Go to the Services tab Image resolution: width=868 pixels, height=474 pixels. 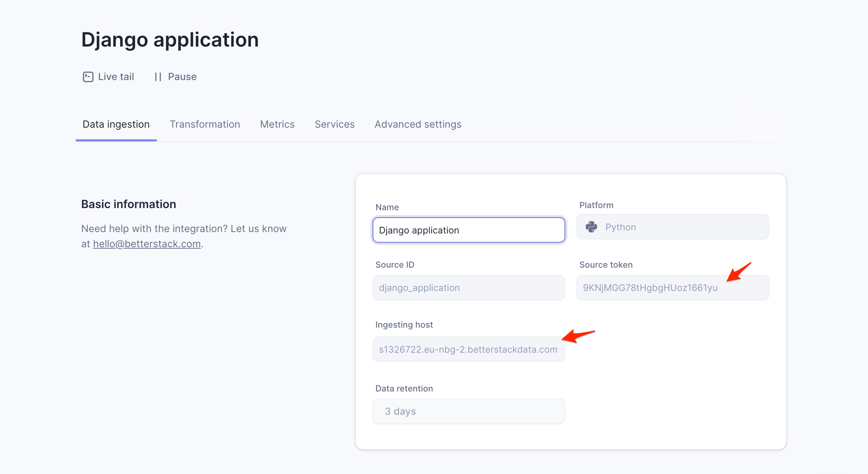click(x=334, y=124)
